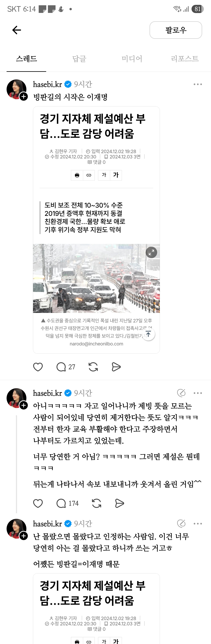Image resolution: width=211 pixels, height=644 pixels.
Task: Tap the 팔로우 follow button
Action: [176, 30]
